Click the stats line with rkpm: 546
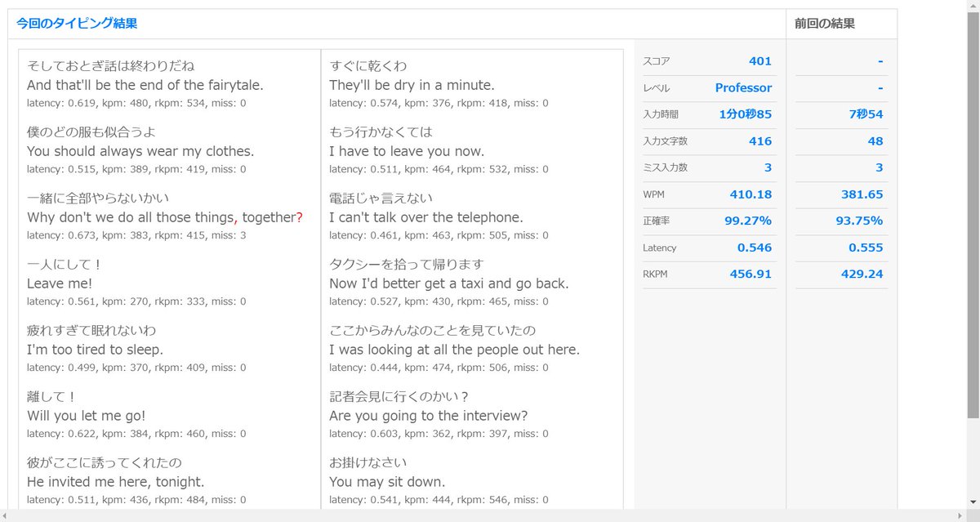The image size is (980, 522). (x=439, y=500)
